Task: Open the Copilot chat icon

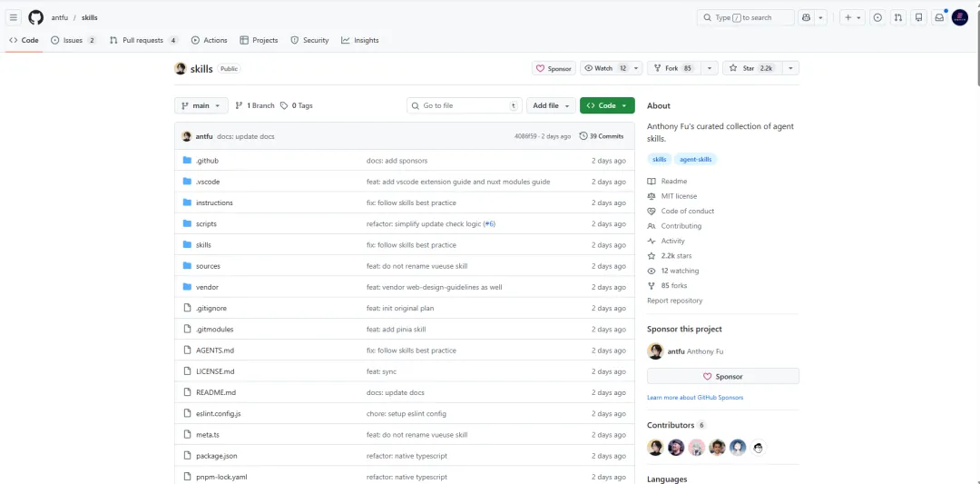Action: [x=807, y=17]
